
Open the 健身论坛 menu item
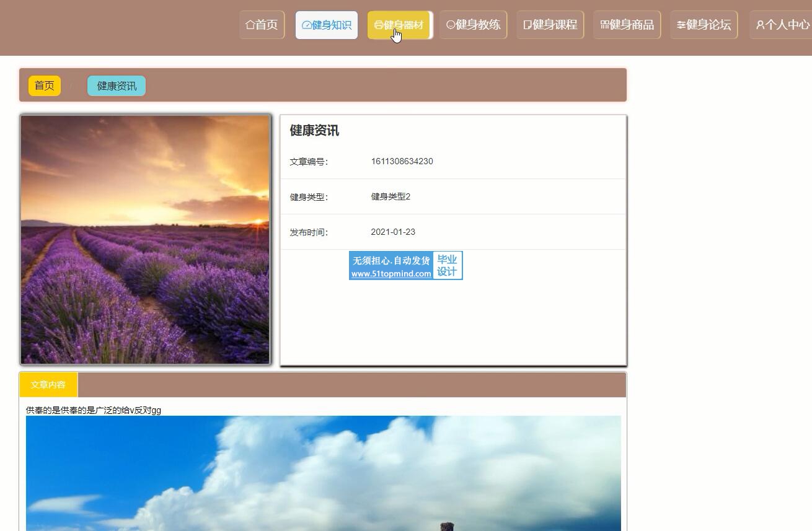pyautogui.click(x=704, y=25)
